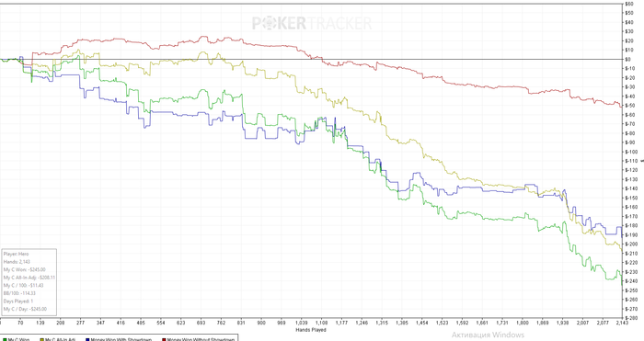
Task: Select the BB/100: -114.33 stat line
Action: coord(19,293)
